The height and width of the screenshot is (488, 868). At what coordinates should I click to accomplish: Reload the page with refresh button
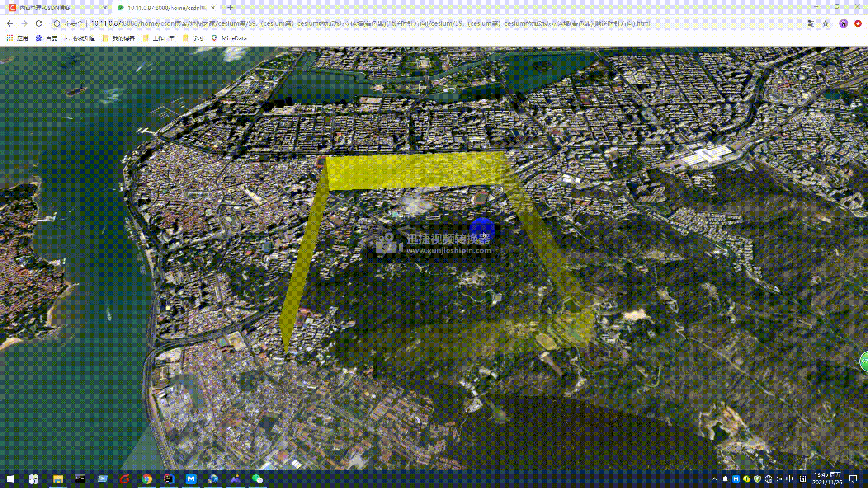39,23
